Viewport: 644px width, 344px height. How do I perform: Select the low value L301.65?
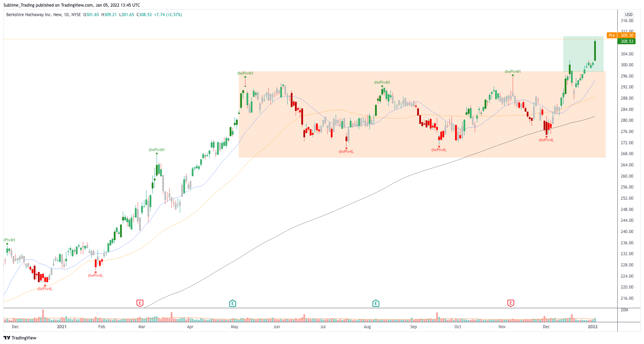click(x=127, y=15)
